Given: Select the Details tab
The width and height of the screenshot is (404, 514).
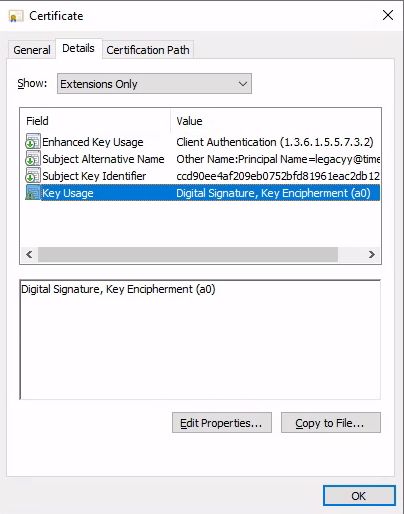Looking at the screenshot, I should tap(78, 48).
